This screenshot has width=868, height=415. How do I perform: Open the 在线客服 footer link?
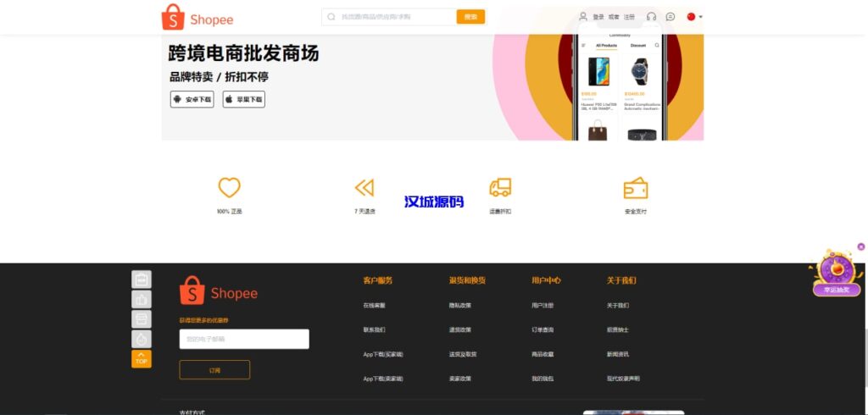coord(374,306)
